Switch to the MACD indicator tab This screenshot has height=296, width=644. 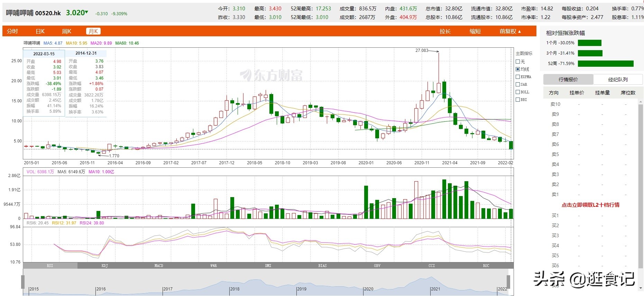point(159,266)
